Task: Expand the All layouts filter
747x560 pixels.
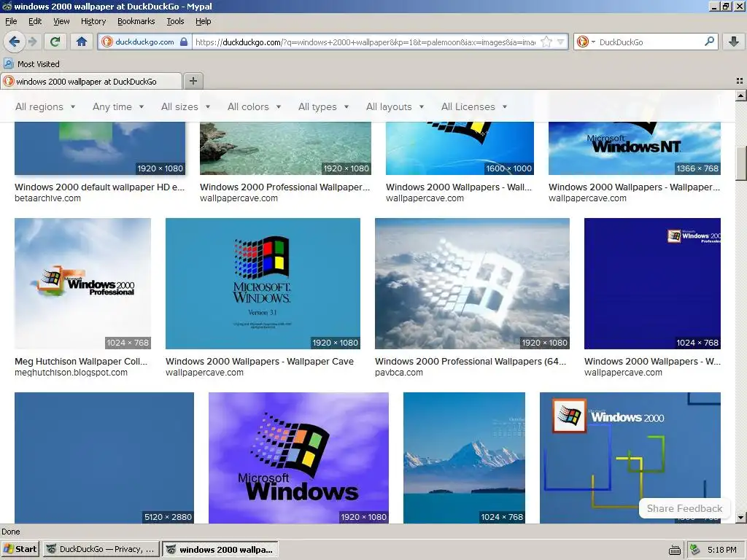Action: pyautogui.click(x=395, y=106)
